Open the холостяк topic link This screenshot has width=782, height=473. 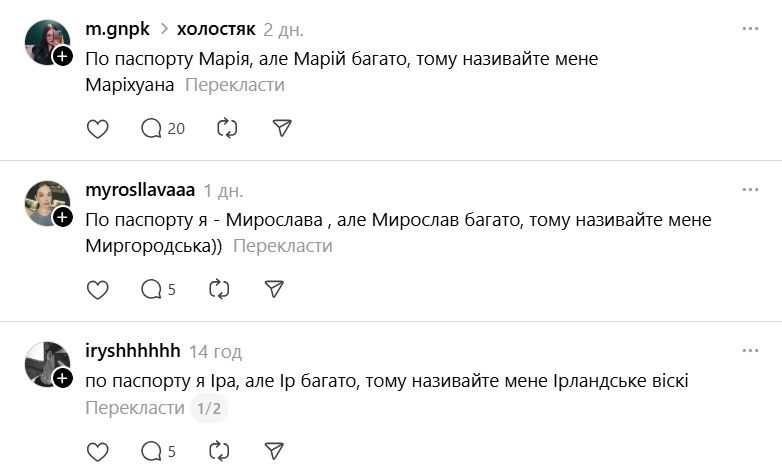pos(216,29)
